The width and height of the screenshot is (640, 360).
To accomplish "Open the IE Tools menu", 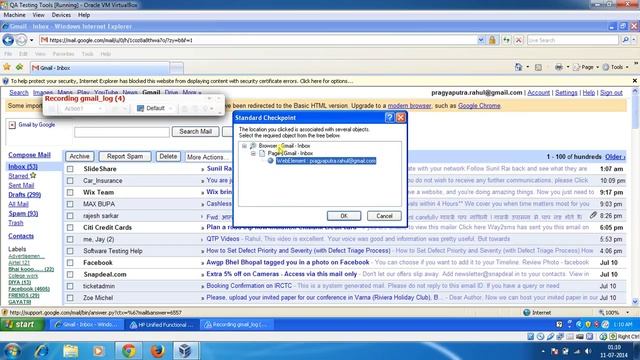I will pos(616,67).
